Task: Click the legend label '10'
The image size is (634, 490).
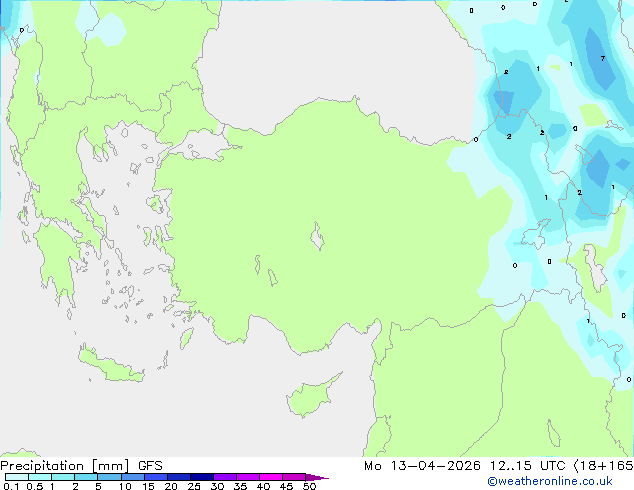Action: (x=125, y=486)
